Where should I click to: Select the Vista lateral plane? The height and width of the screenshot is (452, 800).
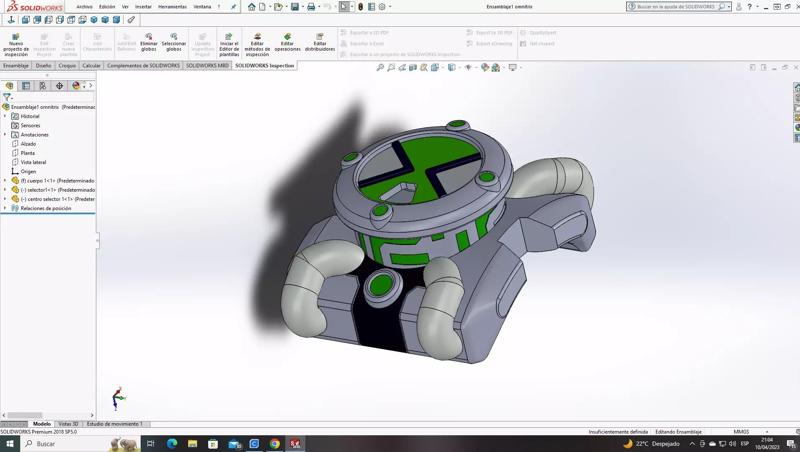point(33,162)
